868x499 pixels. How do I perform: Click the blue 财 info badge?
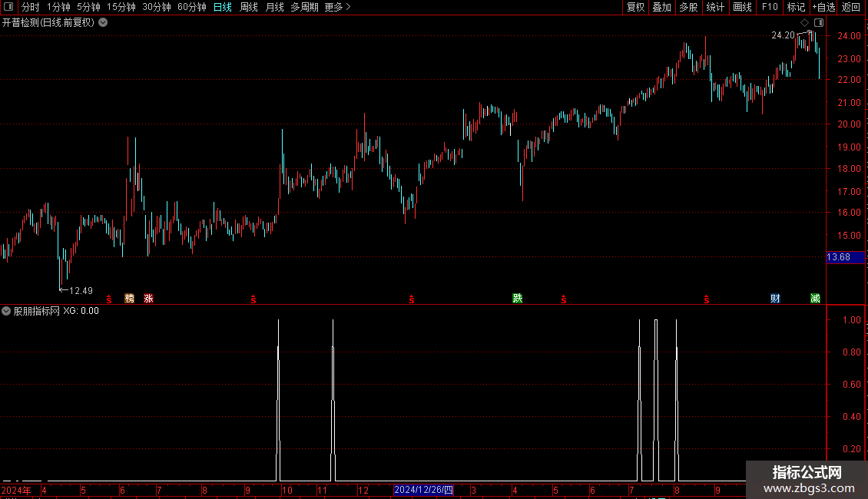775,299
